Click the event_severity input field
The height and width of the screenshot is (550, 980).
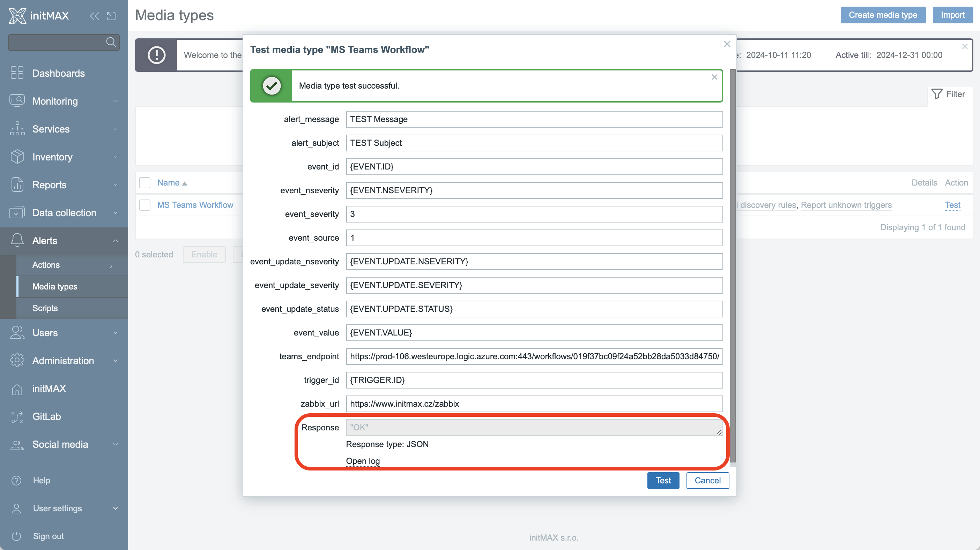pyautogui.click(x=534, y=214)
